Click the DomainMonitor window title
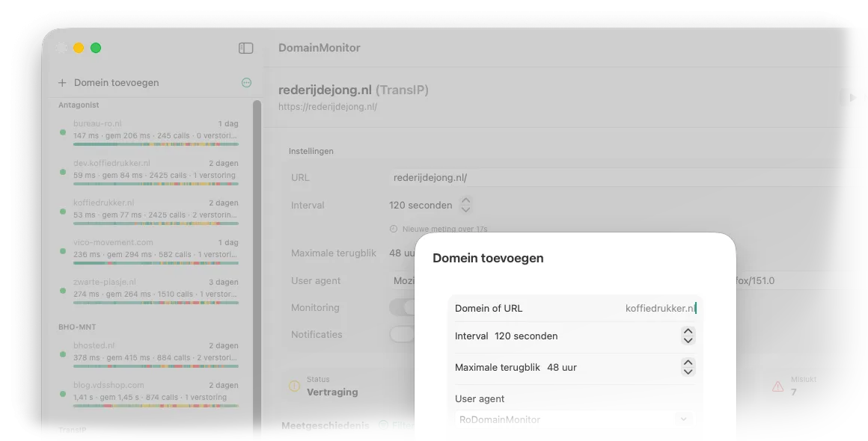 pos(320,48)
